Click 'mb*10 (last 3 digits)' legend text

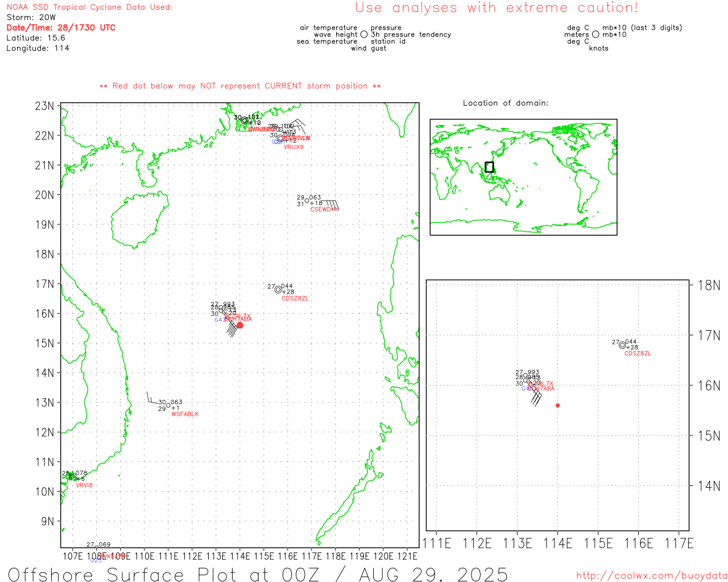[642, 28]
